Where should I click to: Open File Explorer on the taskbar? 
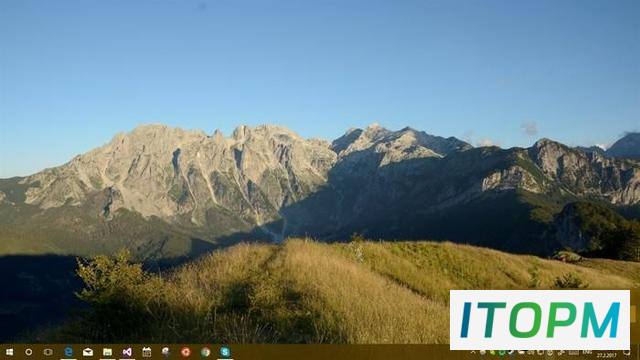click(107, 352)
